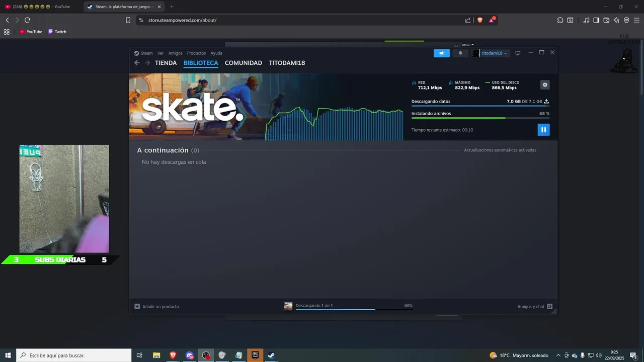Open browser extensions puzzle icon
The height and width of the screenshot is (362, 644).
(x=560, y=20)
